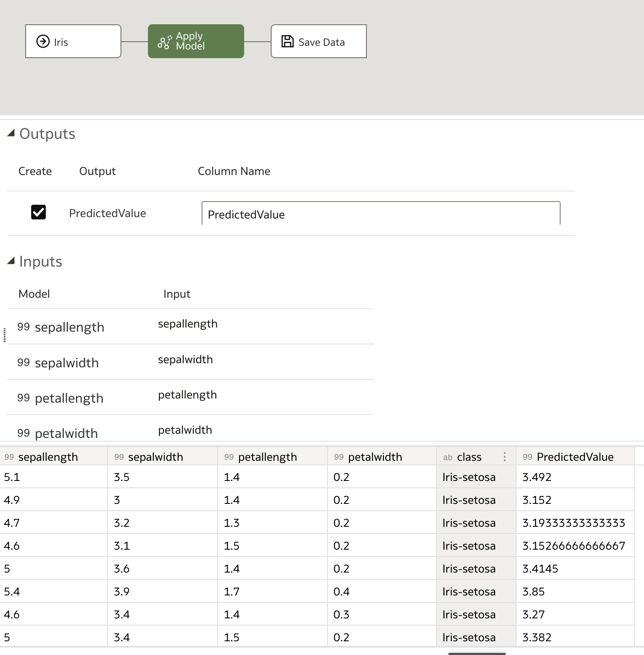Click the numeric icon on sepallength column header

pos(10,457)
